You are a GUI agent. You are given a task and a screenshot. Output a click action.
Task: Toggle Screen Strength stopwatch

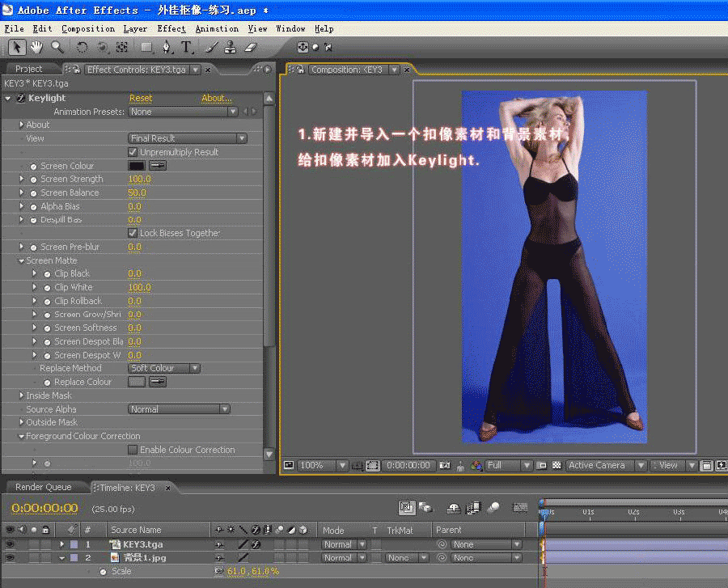tap(33, 180)
